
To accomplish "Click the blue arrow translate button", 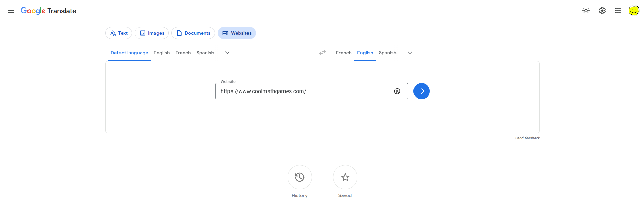I will pyautogui.click(x=422, y=91).
